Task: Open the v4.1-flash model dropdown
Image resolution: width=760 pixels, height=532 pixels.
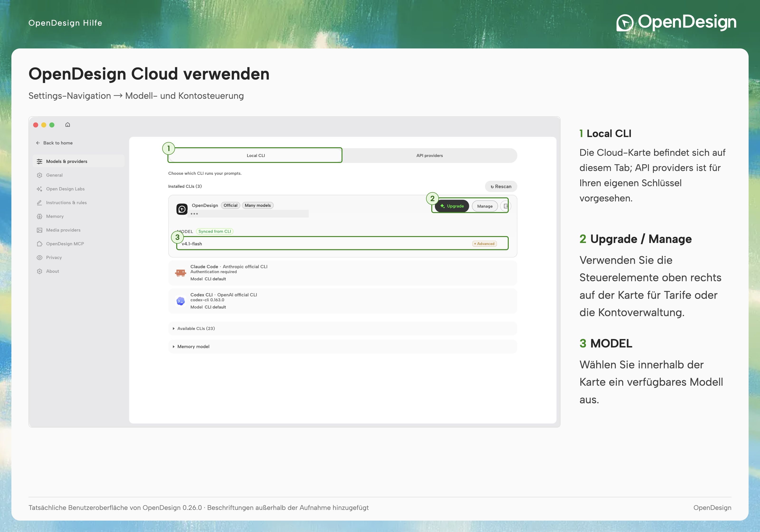Action: (342, 244)
